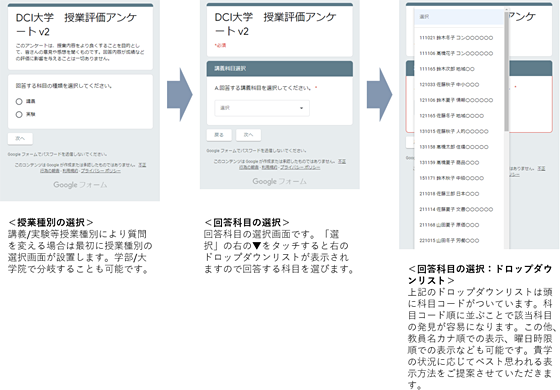Image resolution: width=560 pixels, height=390 pixels.
Task: Pick option 111021 鈴木冬子 in the list
Action: pos(459,38)
